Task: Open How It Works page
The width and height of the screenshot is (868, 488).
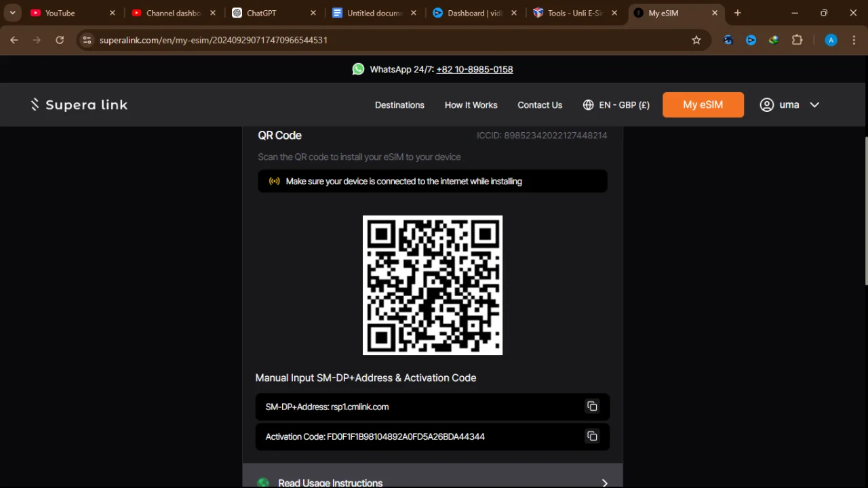Action: pos(471,105)
